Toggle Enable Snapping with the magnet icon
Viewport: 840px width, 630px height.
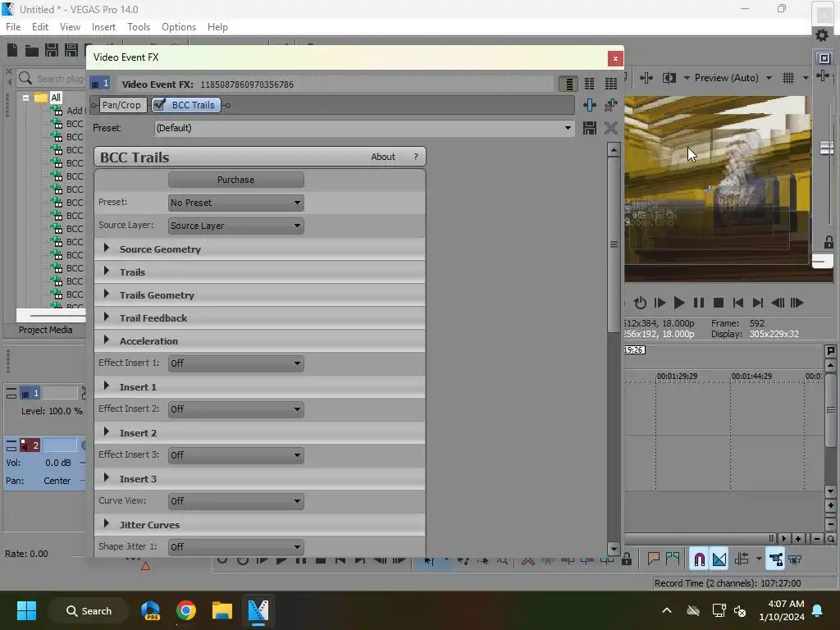tap(699, 559)
